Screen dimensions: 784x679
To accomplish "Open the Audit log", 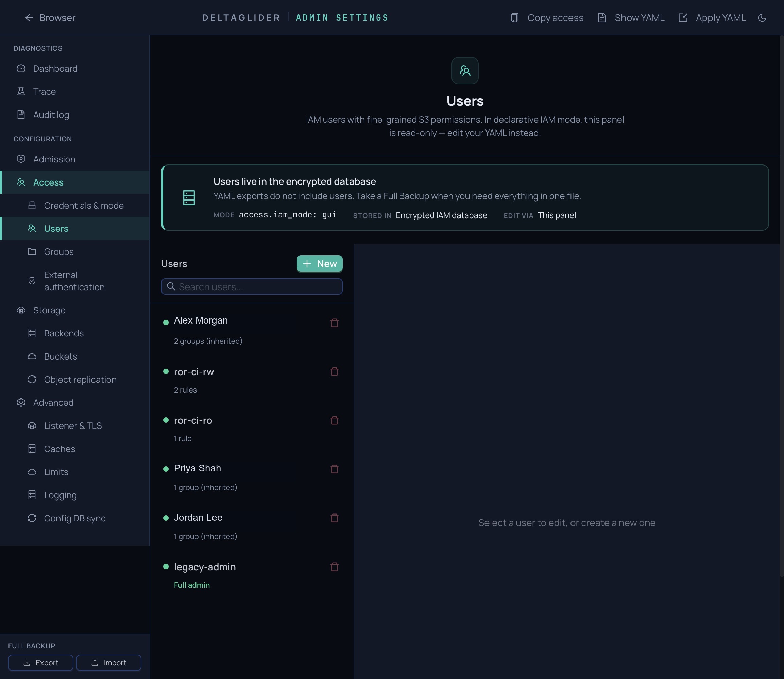I will [51, 115].
